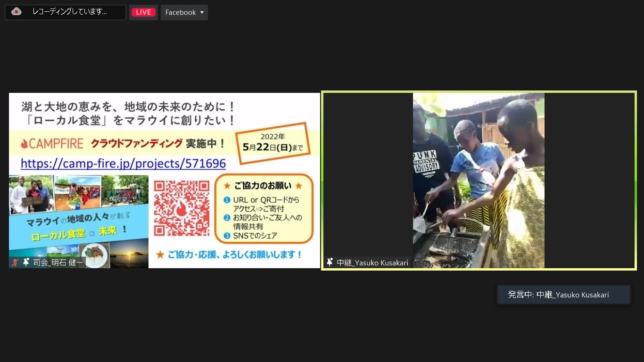Click the arrow next to Facebook
644x362 pixels.
202,12
